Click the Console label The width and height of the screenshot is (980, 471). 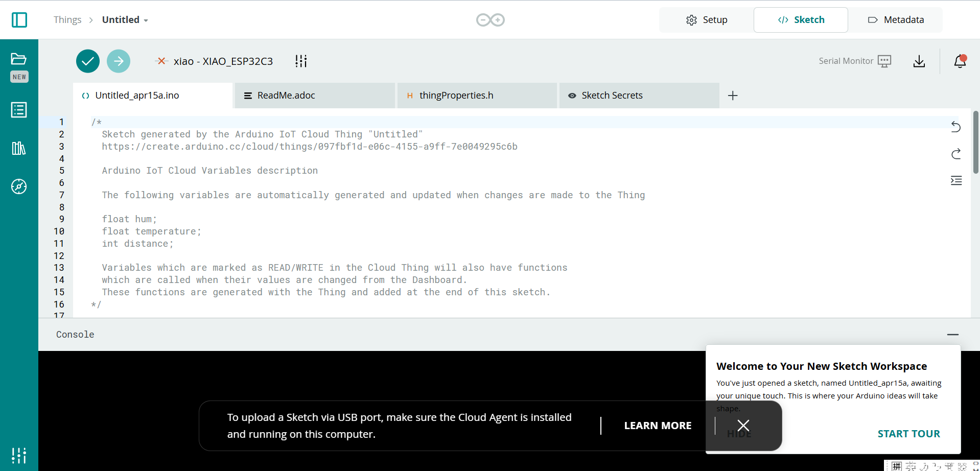tap(75, 335)
